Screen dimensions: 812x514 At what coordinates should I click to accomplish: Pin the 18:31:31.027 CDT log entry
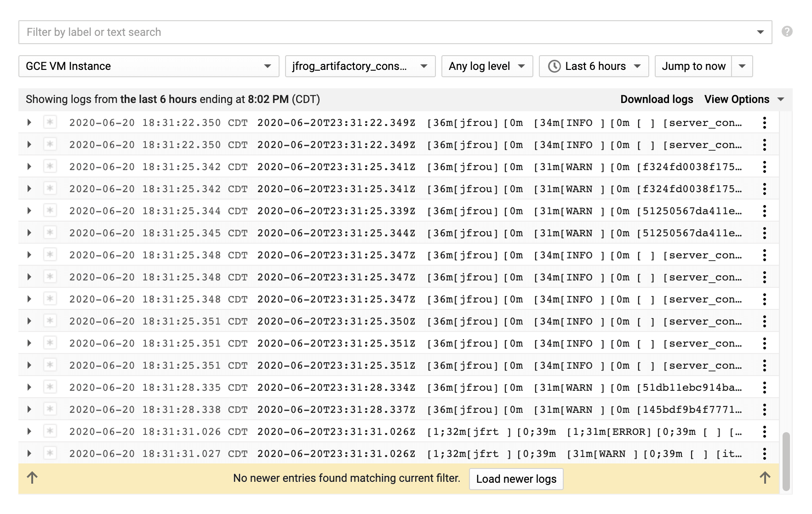point(50,453)
